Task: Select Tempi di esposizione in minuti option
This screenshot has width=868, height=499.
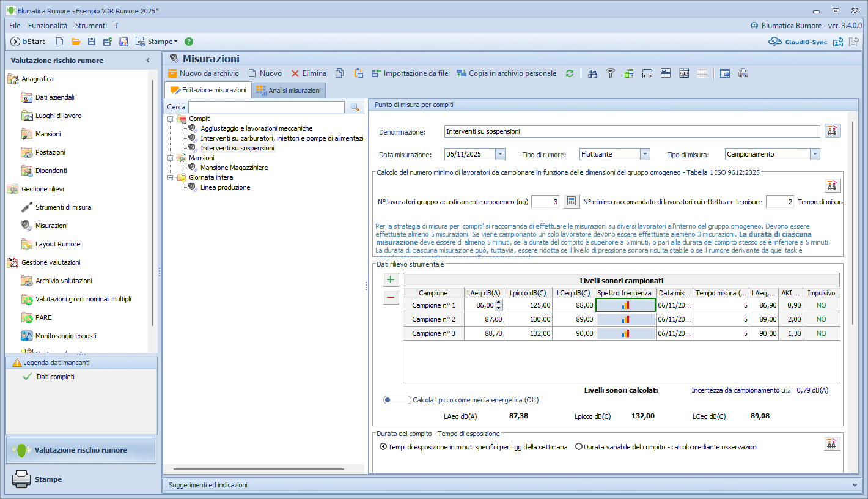Action: point(383,447)
